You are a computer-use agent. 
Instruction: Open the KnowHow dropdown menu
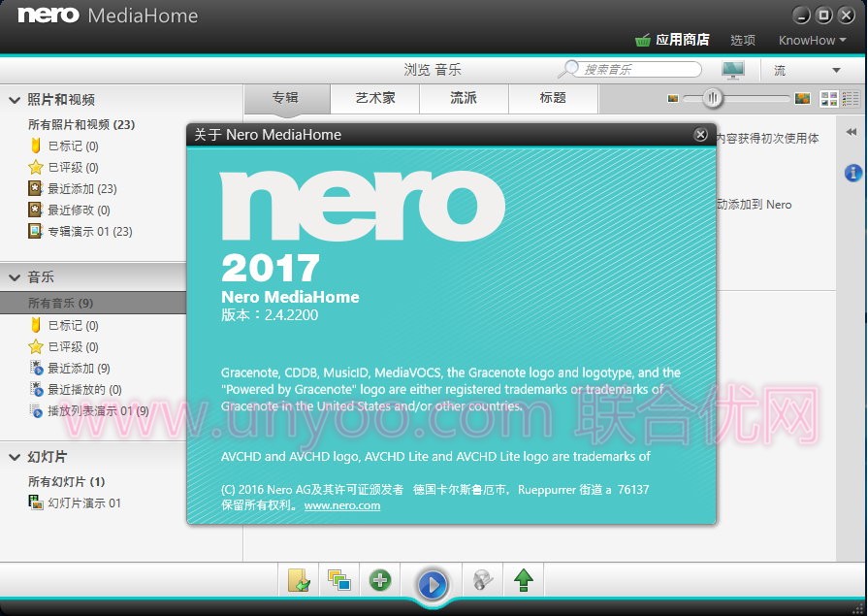(x=812, y=41)
